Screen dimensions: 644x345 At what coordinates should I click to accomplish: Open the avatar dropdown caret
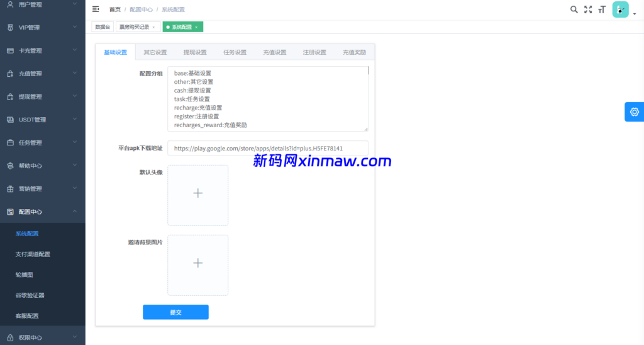click(x=635, y=14)
